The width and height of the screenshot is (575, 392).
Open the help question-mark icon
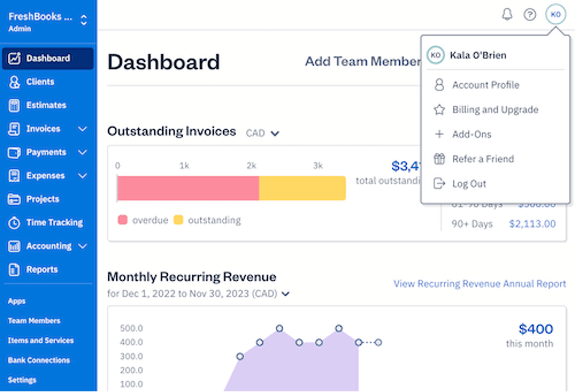[530, 14]
